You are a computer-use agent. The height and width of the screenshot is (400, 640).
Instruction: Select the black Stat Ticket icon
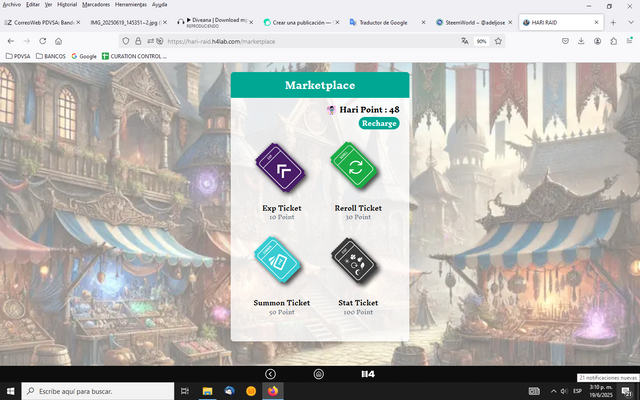coord(354,261)
